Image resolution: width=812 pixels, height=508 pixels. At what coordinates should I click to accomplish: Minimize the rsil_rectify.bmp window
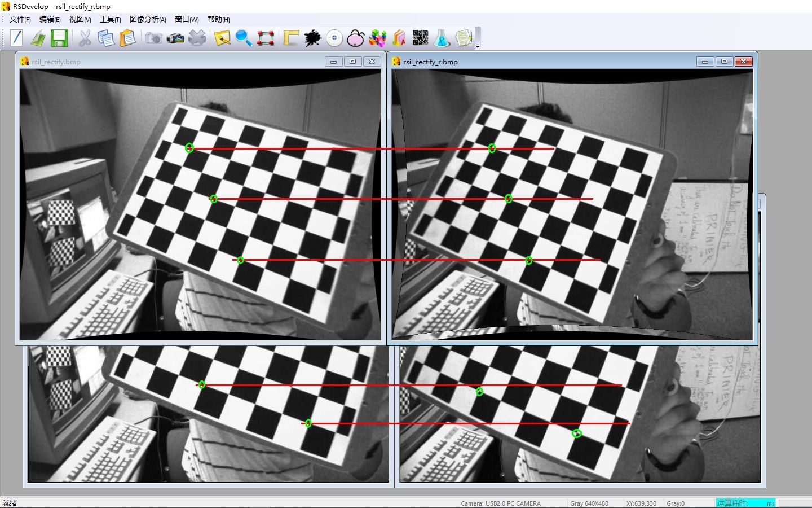click(x=334, y=62)
